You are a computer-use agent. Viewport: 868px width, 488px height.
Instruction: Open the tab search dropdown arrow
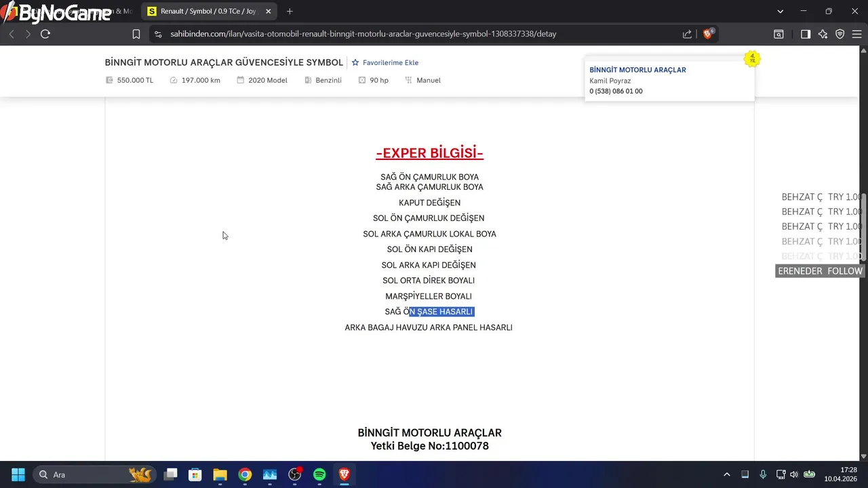781,12
